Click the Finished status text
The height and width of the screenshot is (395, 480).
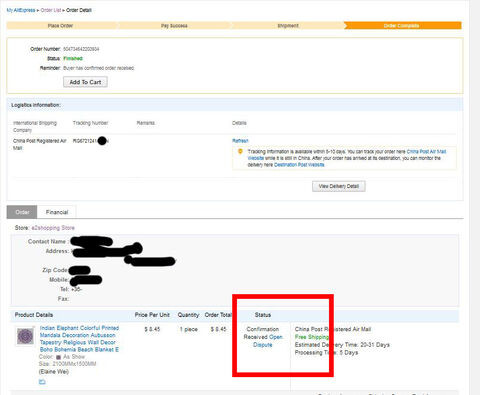[73, 58]
